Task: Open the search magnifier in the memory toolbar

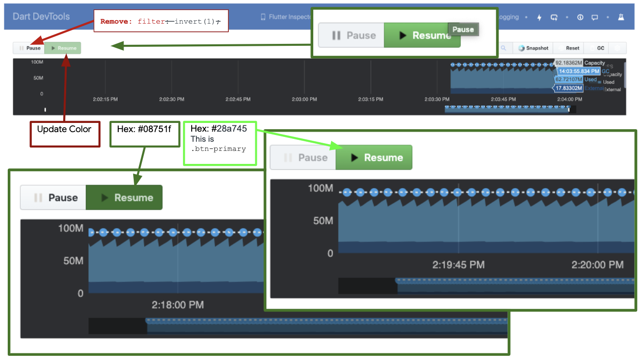Action: 503,48
